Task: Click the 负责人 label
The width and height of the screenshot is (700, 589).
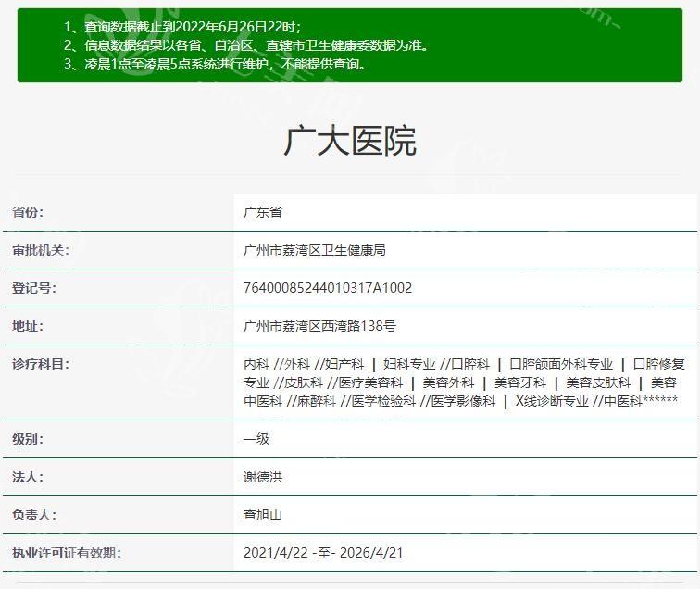Action: pos(34,515)
